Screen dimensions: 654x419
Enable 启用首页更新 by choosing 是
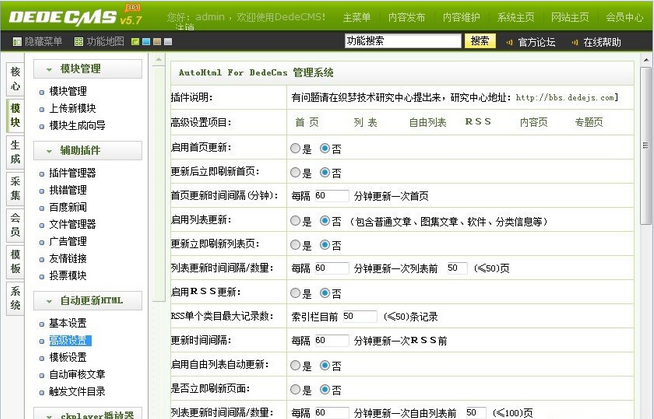(x=294, y=148)
